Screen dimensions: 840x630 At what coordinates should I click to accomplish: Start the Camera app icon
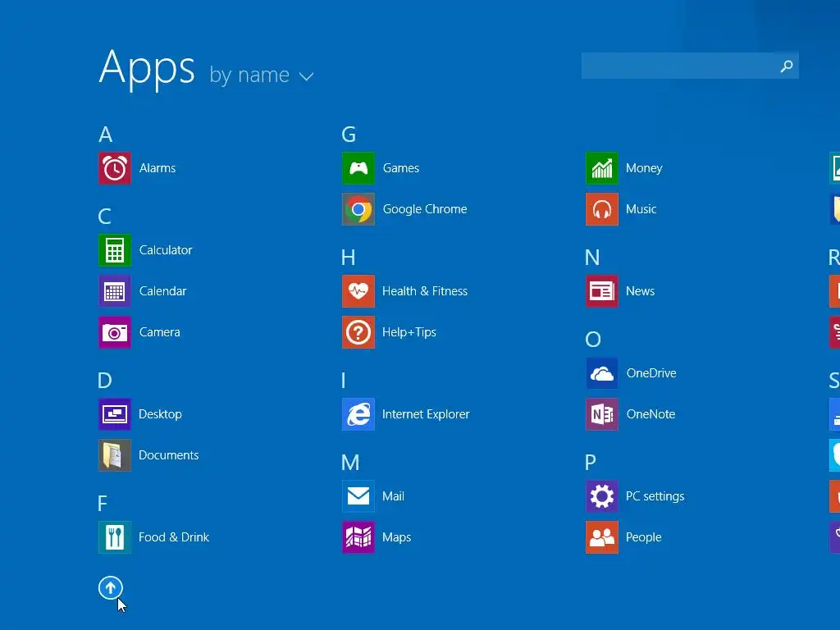115,332
